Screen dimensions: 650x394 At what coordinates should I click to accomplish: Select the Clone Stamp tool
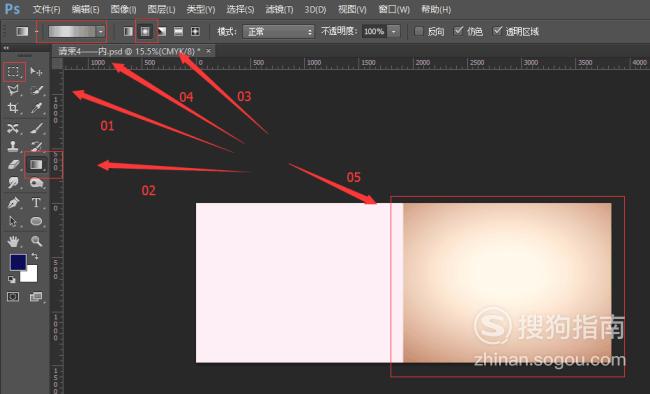[13, 146]
